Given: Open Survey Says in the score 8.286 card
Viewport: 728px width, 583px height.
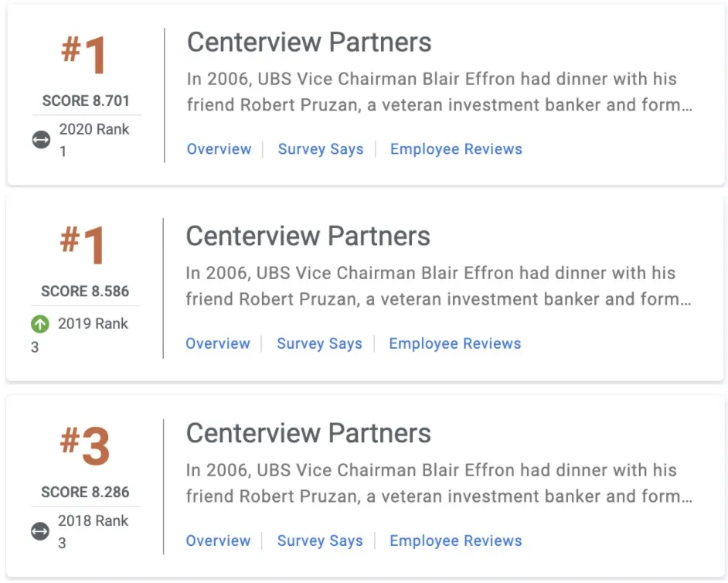Looking at the screenshot, I should coord(320,540).
